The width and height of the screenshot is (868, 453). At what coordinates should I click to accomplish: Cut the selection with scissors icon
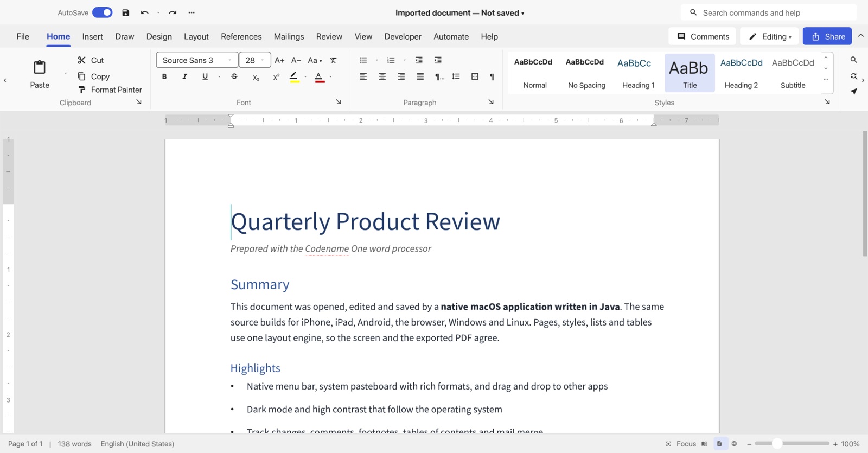82,60
